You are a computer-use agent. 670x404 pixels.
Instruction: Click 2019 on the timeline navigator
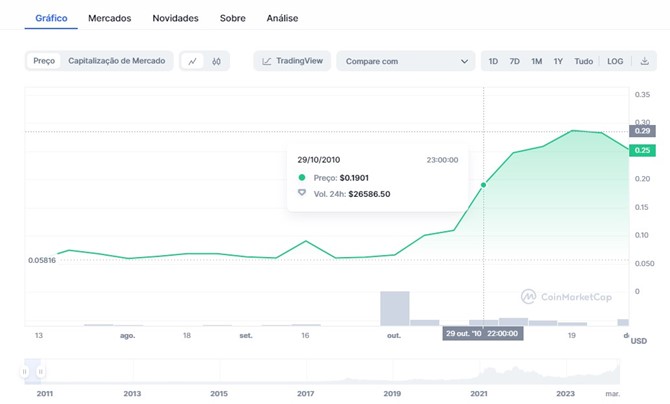pyautogui.click(x=392, y=394)
